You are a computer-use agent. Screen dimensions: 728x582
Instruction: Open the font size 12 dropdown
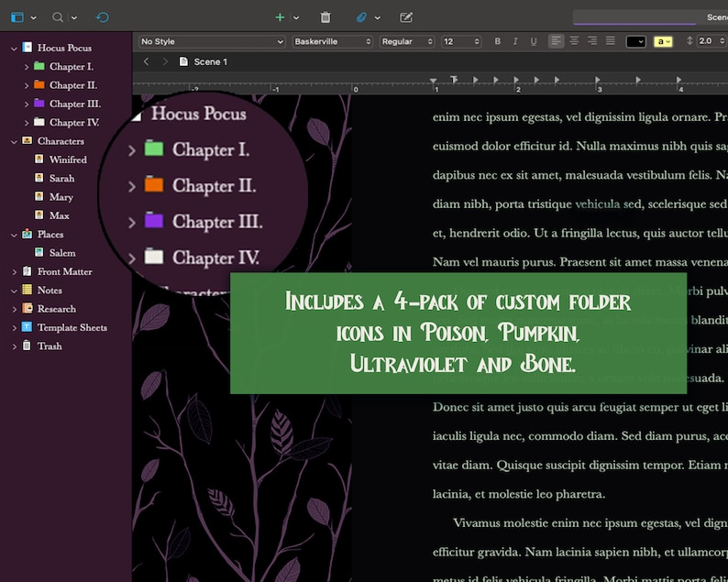point(461,42)
